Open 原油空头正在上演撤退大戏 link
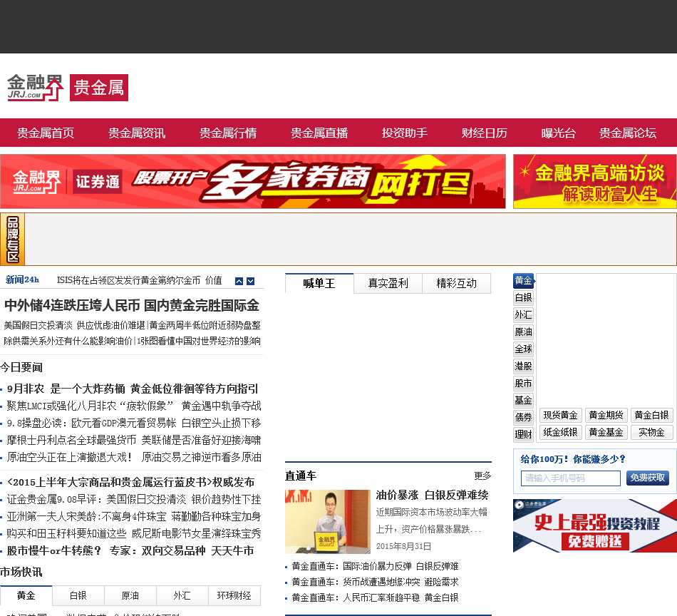 click(134, 458)
